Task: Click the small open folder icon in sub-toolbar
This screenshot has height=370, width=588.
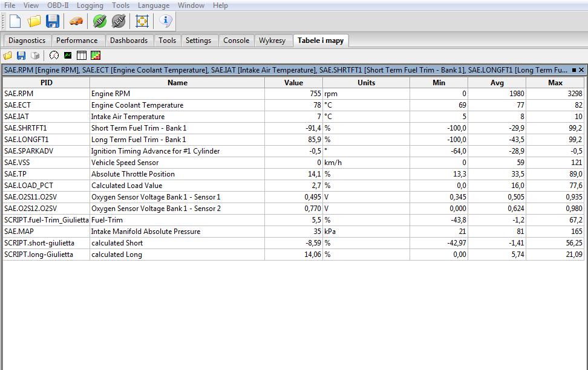Action: click(x=7, y=56)
